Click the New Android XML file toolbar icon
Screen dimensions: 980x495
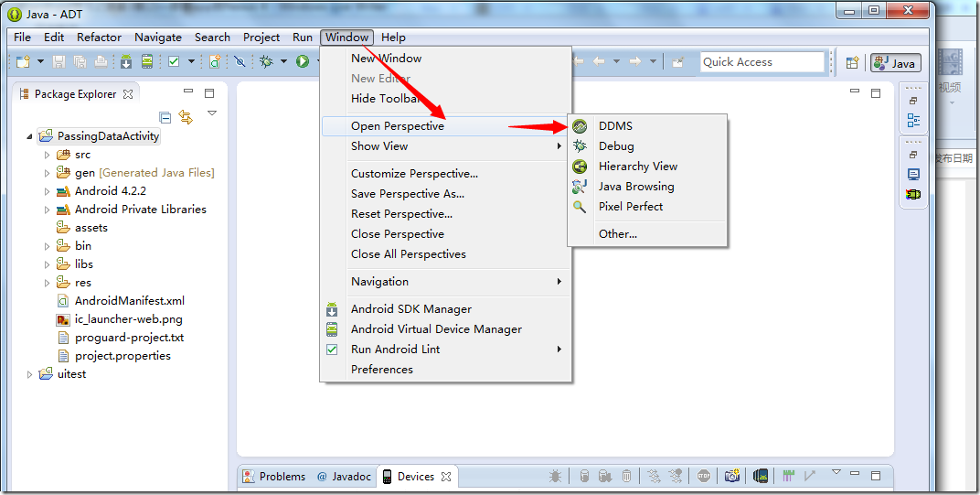tap(215, 61)
